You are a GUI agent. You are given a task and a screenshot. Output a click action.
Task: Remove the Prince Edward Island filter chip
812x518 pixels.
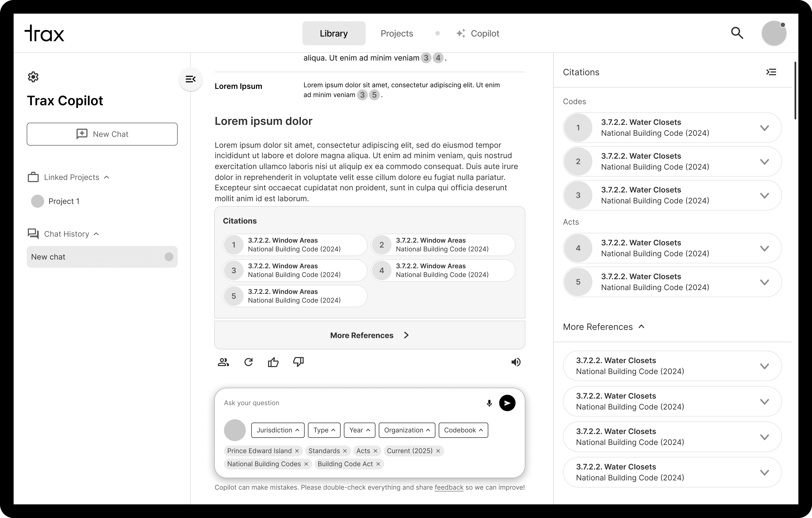tap(297, 451)
